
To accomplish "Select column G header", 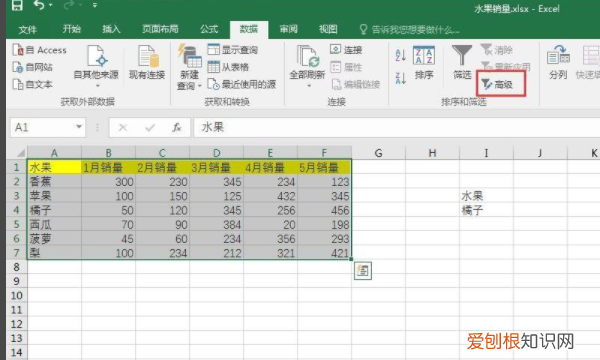I will pos(378,153).
